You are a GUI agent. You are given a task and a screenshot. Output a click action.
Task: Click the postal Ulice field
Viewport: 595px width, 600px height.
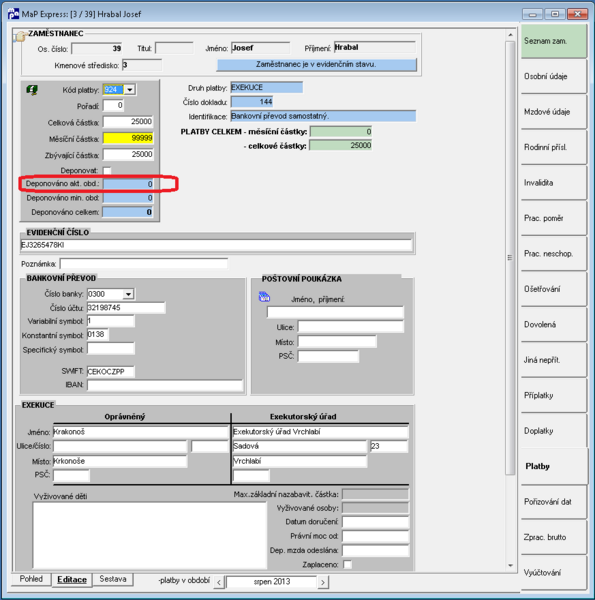pyautogui.click(x=351, y=327)
